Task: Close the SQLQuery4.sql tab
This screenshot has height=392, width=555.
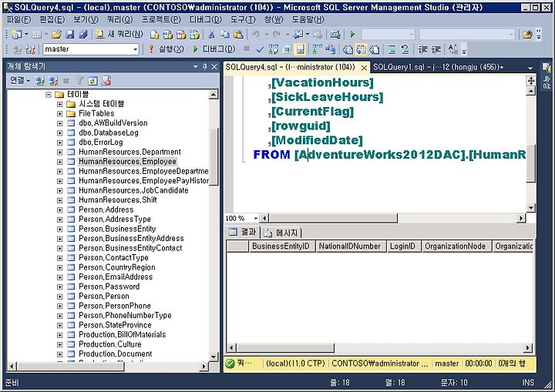Action: 364,68
